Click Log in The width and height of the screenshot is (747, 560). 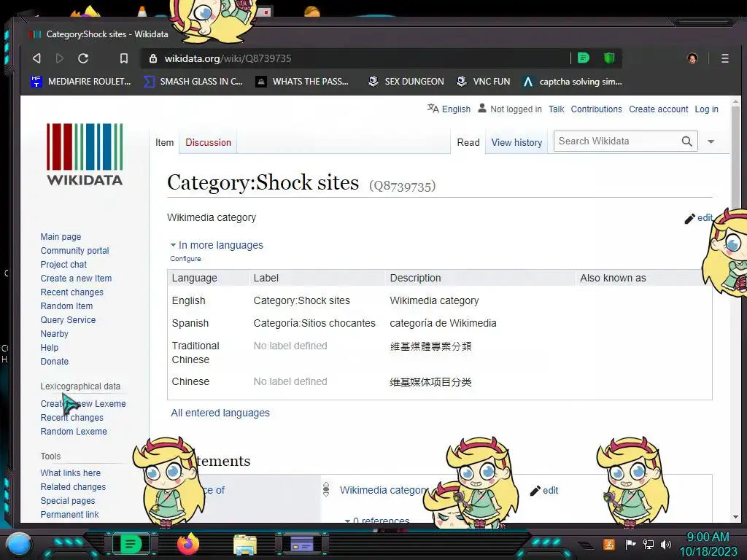point(706,109)
